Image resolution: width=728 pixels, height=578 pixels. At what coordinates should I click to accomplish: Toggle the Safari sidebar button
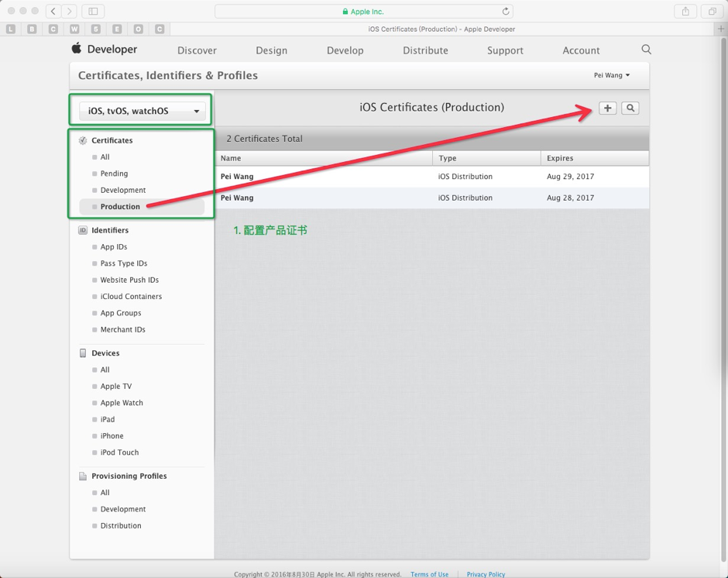tap(93, 11)
